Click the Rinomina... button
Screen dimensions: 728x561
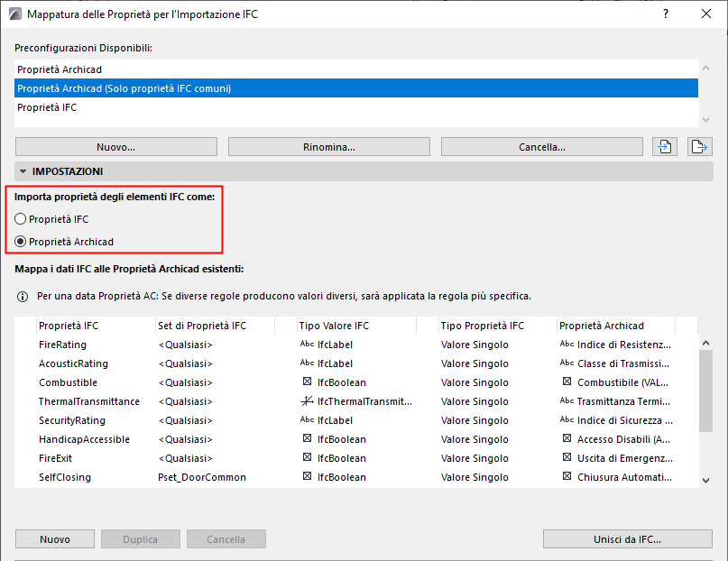pos(329,147)
